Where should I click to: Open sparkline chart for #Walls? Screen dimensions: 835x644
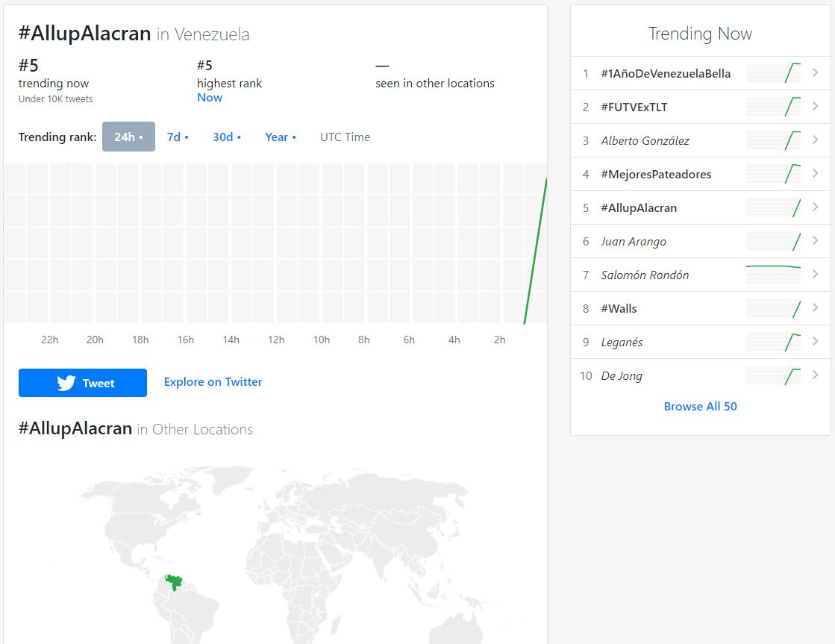coord(773,308)
